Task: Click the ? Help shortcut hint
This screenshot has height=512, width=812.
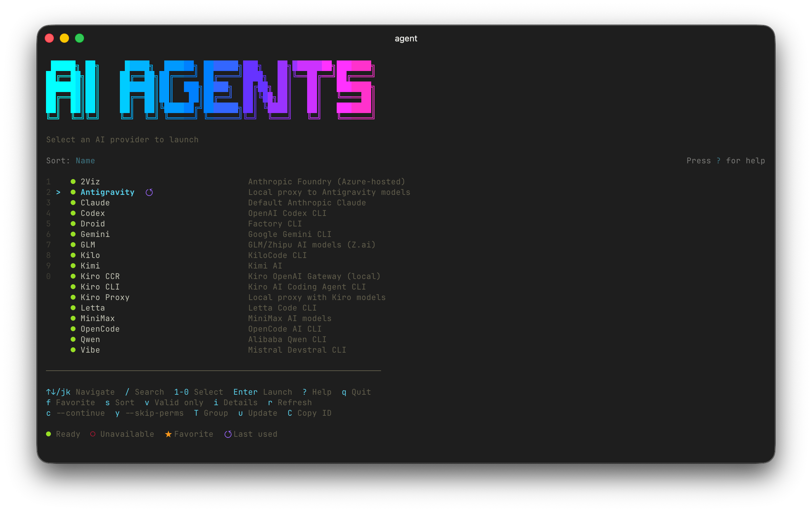Action: click(x=317, y=392)
